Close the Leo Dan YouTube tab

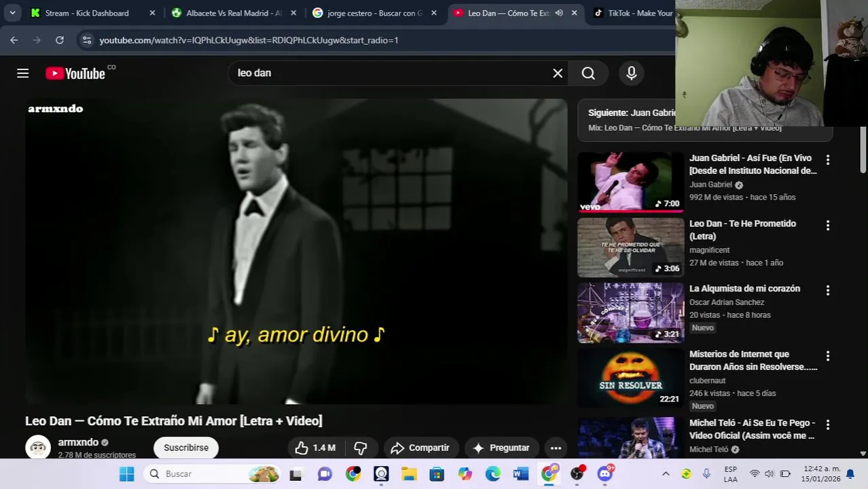click(574, 13)
